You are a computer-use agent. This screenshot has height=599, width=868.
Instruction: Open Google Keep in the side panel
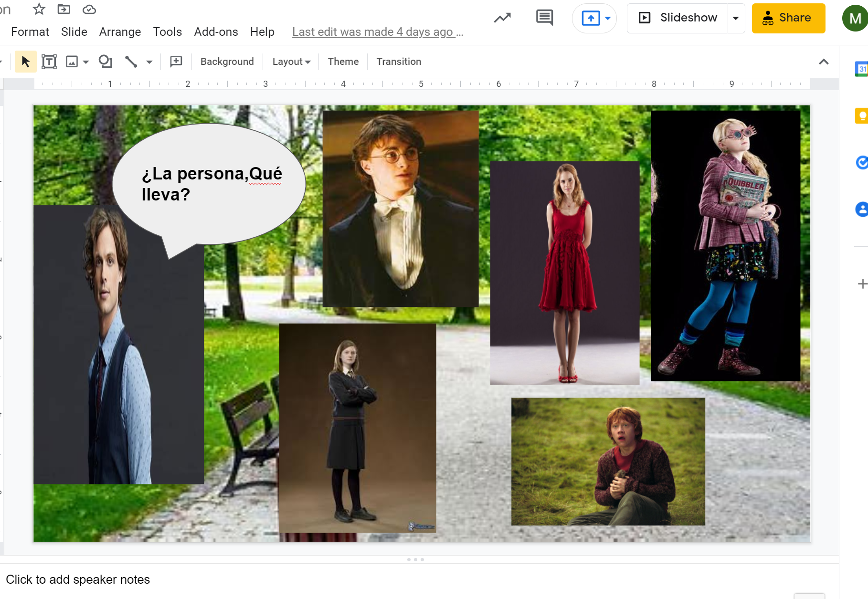862,116
